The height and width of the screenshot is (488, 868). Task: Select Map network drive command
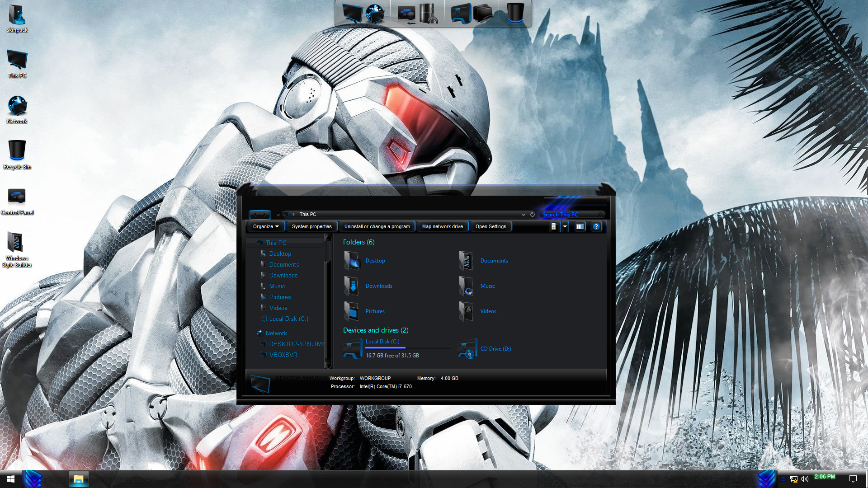442,226
